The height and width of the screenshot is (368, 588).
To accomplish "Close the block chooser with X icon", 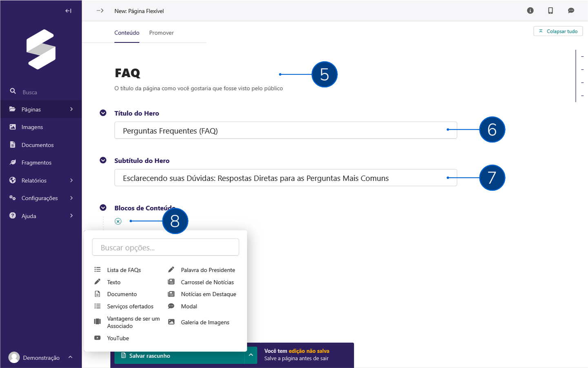I will [118, 221].
